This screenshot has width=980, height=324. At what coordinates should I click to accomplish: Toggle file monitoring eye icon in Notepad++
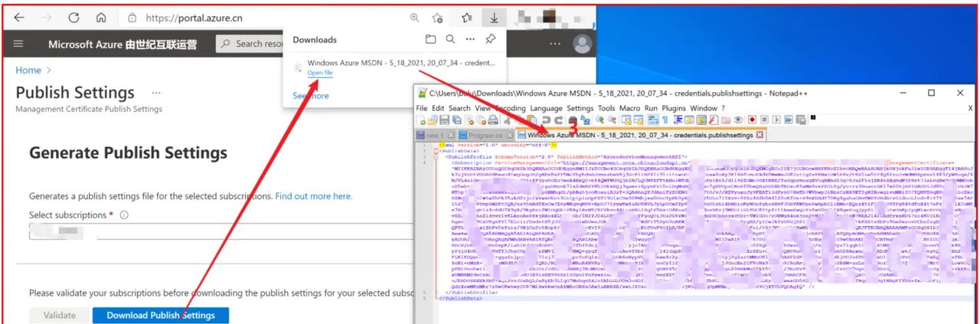(x=737, y=119)
